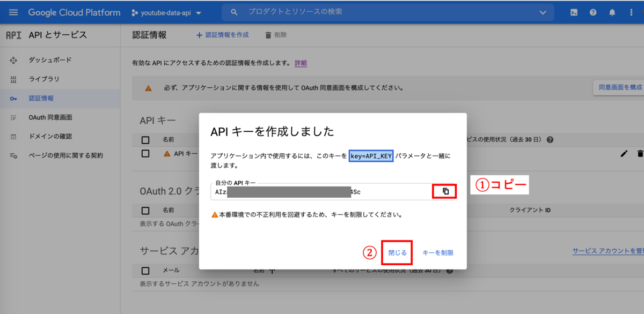Copy the API key with copy icon

[x=445, y=191]
